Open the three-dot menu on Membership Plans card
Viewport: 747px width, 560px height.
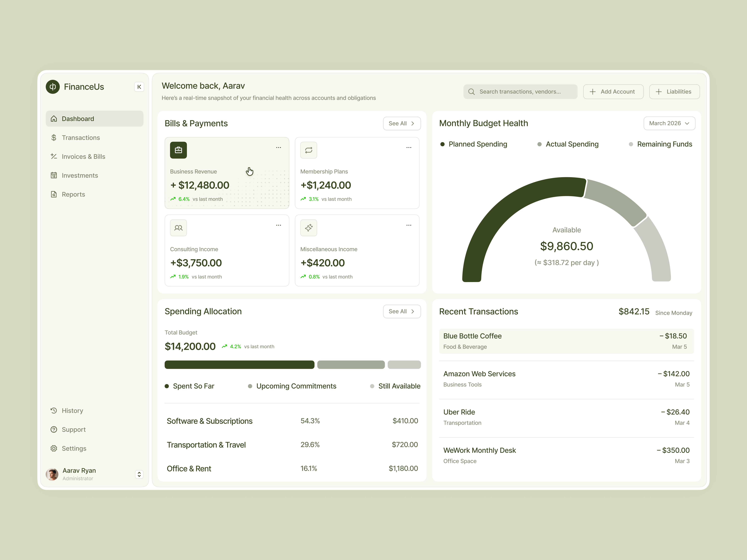pyautogui.click(x=409, y=147)
